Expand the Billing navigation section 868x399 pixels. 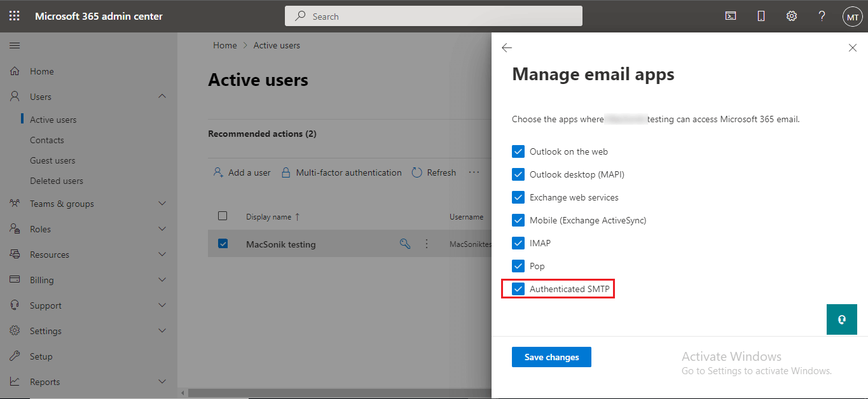coord(162,280)
